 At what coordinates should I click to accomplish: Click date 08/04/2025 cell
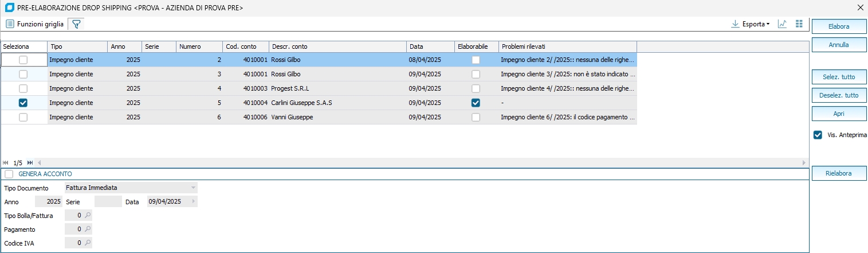point(431,60)
